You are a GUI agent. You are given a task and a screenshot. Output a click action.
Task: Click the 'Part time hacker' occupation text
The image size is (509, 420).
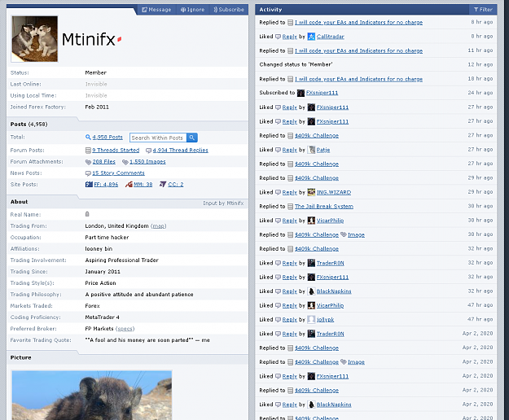pos(107,238)
